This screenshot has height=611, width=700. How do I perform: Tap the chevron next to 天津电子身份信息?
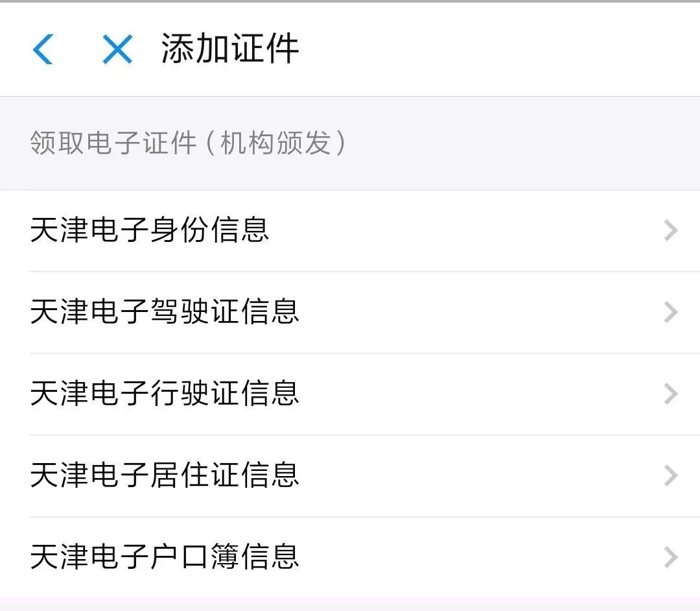point(671,231)
